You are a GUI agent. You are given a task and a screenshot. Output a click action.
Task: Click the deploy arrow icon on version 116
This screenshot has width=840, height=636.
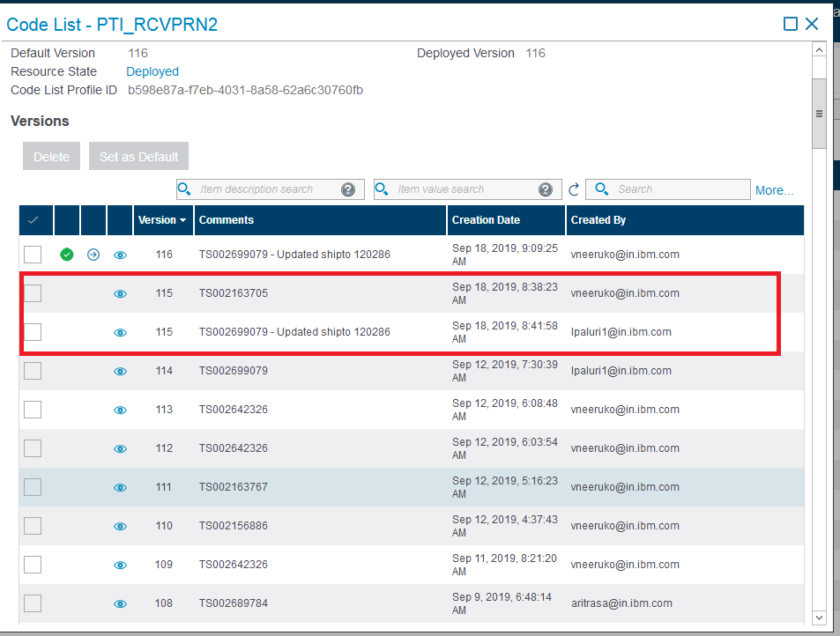[93, 255]
